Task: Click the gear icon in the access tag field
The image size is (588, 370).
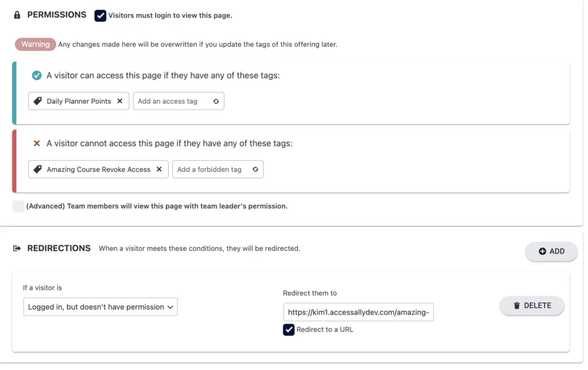Action: point(215,101)
